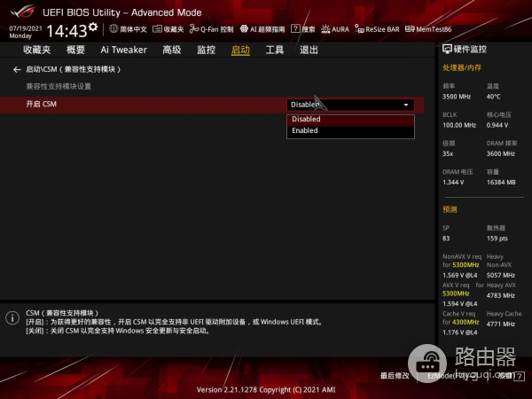532x399 pixels.
Task: Click the 16384 MB capacity value
Action: (x=501, y=182)
